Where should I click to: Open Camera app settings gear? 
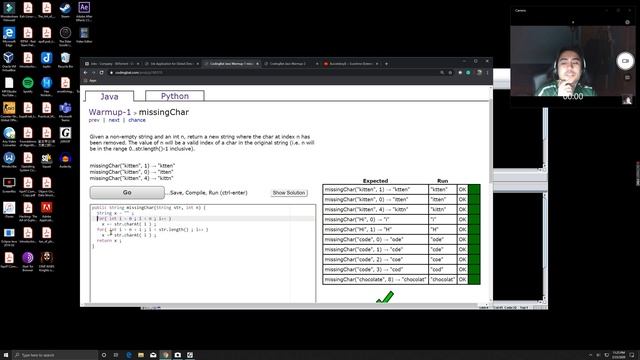[x=627, y=22]
